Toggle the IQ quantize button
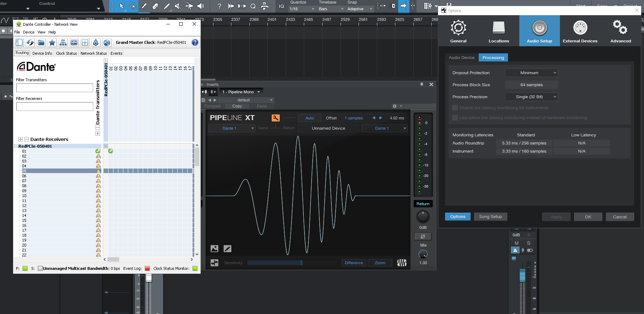Screen dimensions: 644x314 282,6
